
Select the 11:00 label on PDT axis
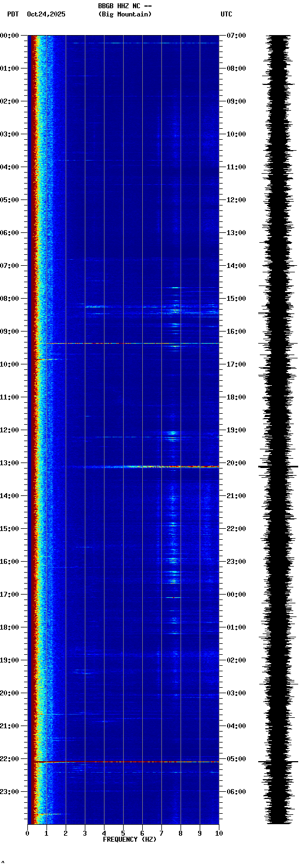(9, 397)
